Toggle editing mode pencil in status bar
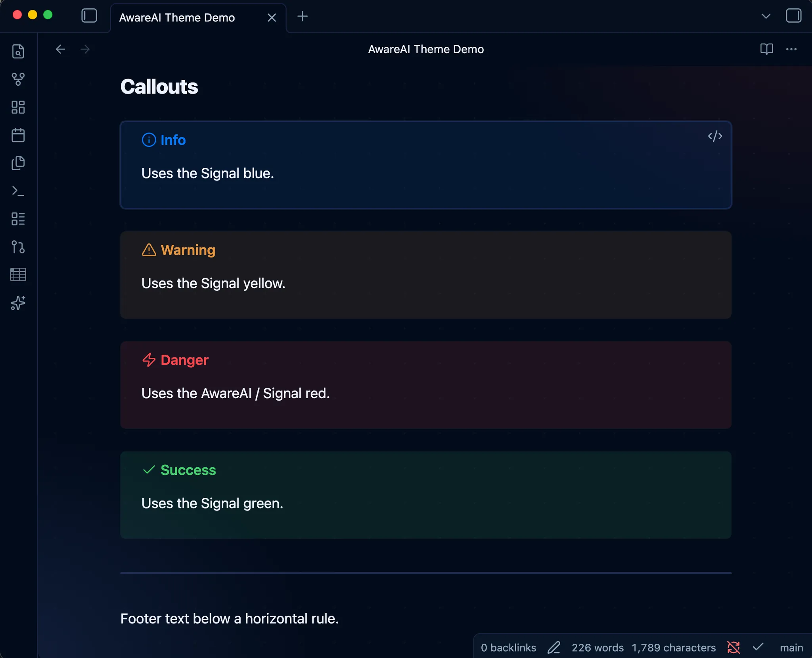This screenshot has width=812, height=658. (554, 648)
